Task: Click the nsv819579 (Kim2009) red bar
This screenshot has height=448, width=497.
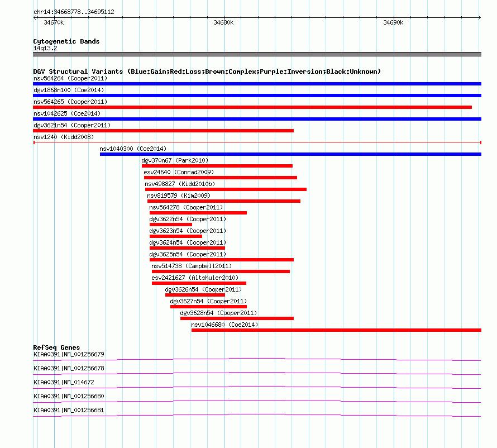Action: [224, 201]
